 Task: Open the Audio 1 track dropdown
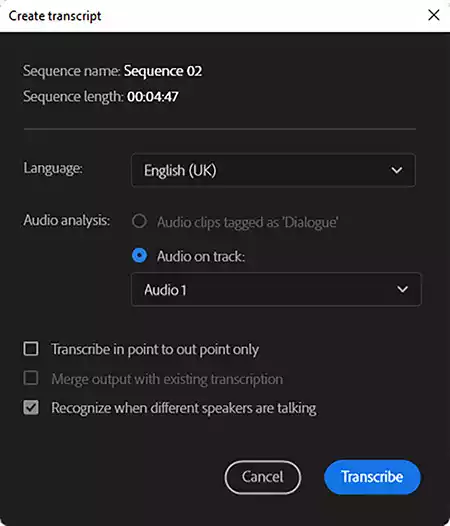click(x=276, y=290)
